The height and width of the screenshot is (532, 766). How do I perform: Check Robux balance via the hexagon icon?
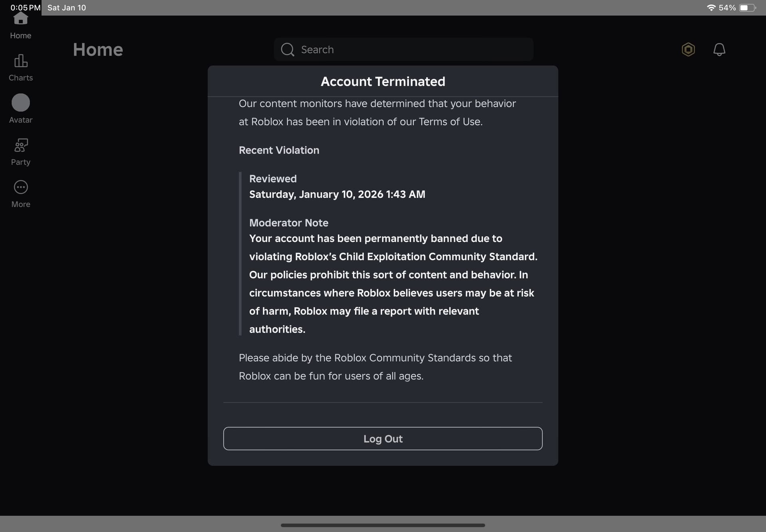[689, 49]
